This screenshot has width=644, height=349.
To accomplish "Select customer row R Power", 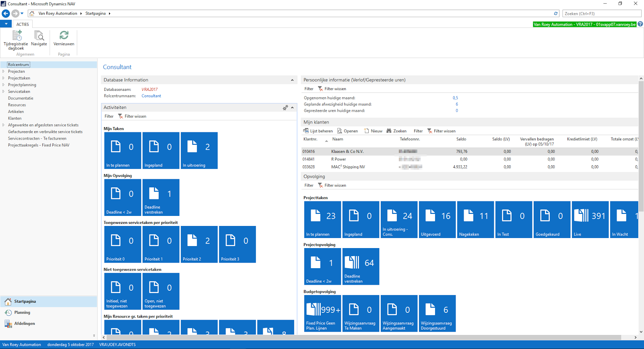I will (470, 159).
